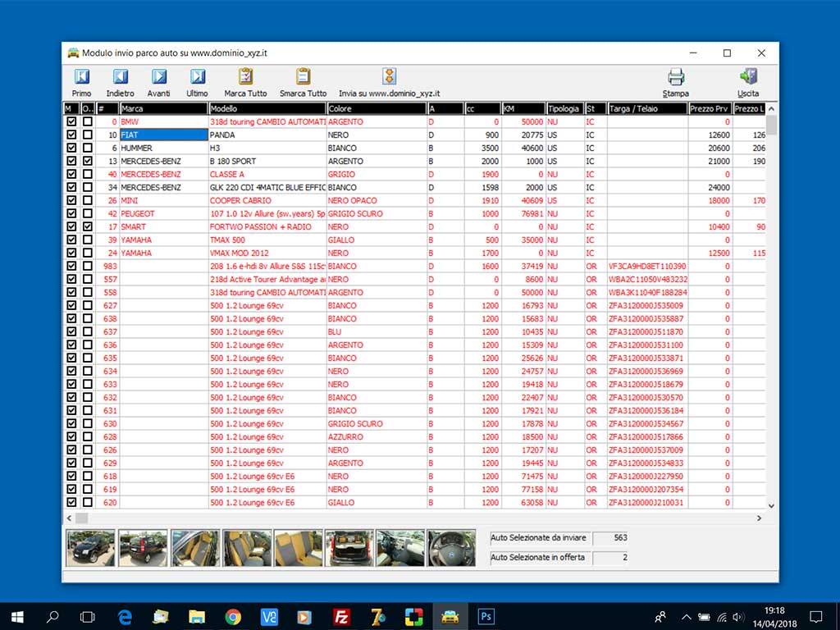
Task: Click Auto Selezionate da inviare value 563
Action: (610, 538)
